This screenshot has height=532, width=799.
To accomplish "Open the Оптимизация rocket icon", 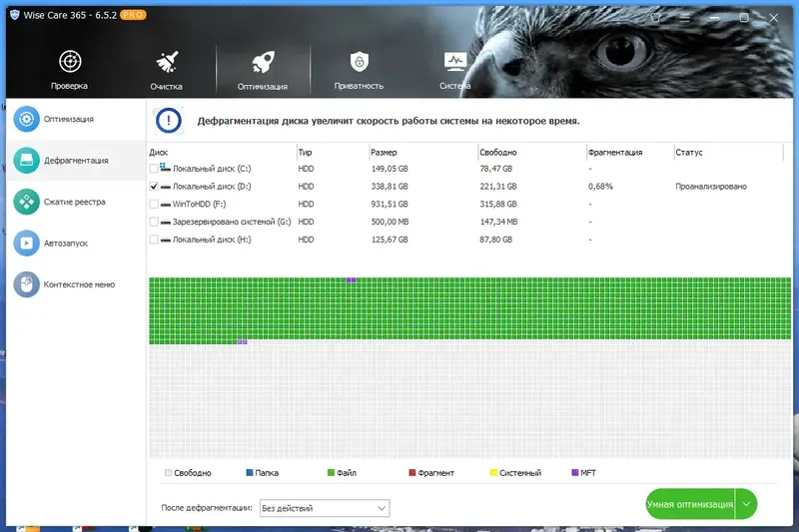I will click(263, 62).
